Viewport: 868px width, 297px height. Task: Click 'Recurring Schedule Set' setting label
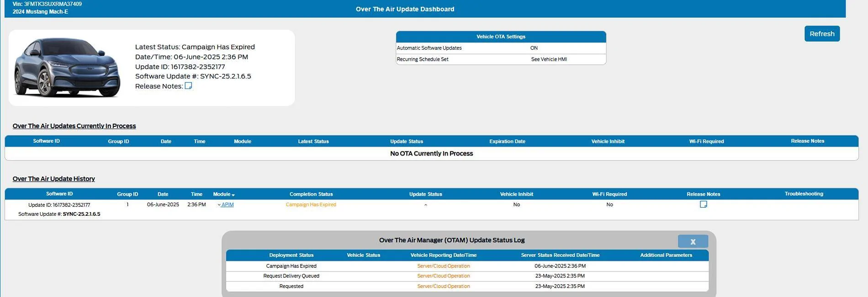(422, 59)
